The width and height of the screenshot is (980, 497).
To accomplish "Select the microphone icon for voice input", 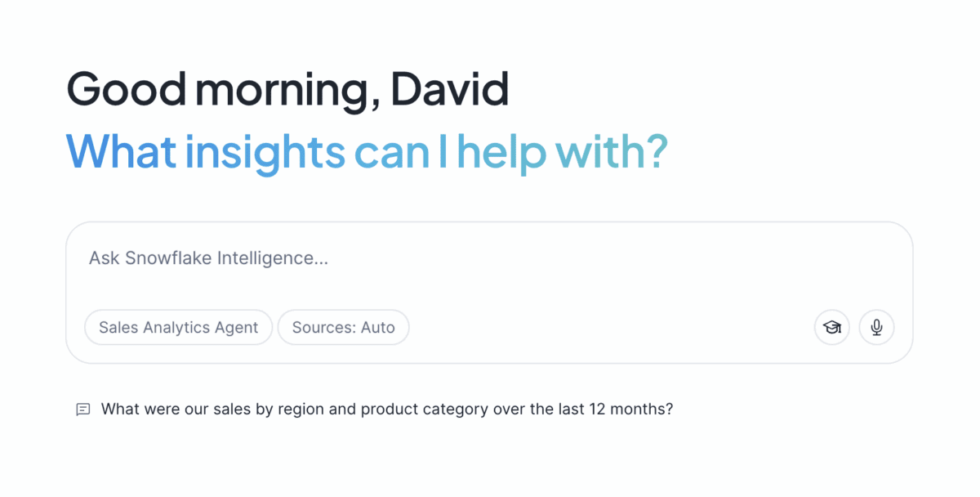I will 876,327.
